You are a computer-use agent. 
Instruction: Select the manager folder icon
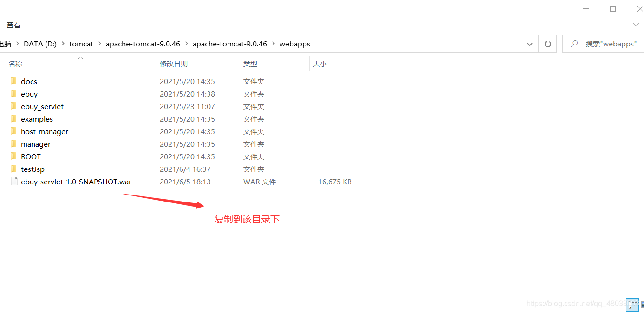(x=13, y=144)
